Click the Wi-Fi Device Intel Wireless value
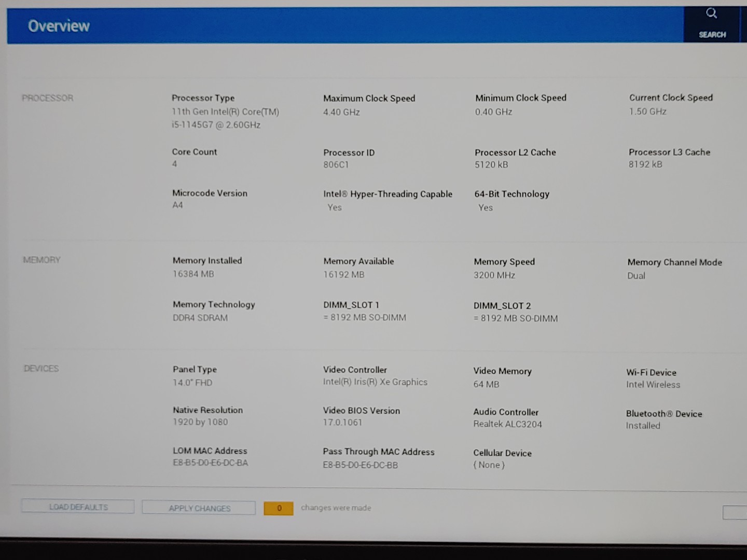Screen dimensions: 747x560 point(653,385)
